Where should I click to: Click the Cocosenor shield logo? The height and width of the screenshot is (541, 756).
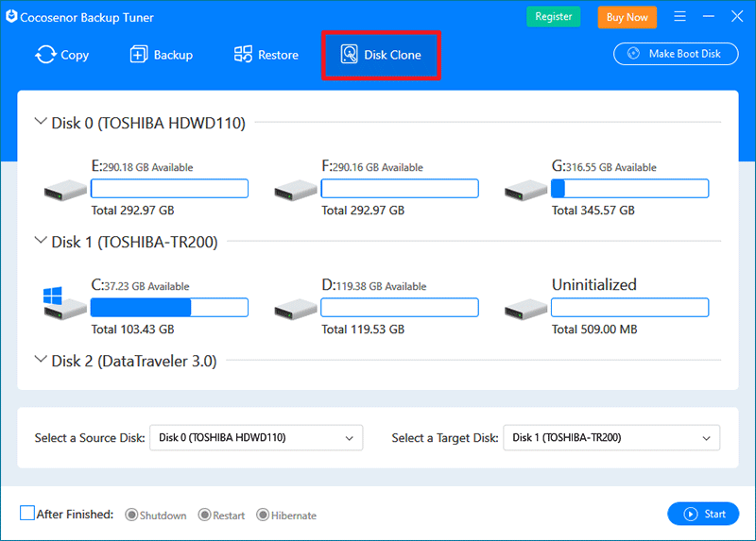tap(11, 16)
